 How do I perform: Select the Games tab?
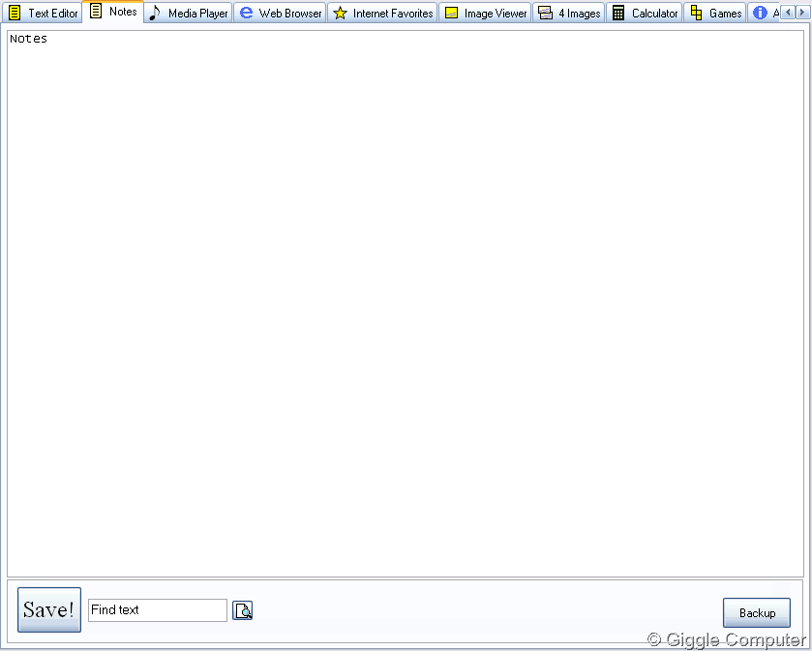[x=715, y=13]
